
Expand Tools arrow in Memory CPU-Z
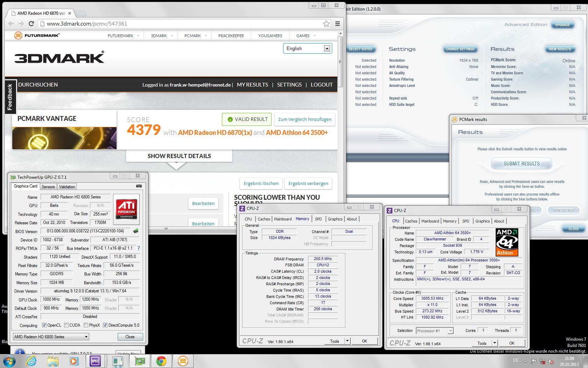coord(347,341)
